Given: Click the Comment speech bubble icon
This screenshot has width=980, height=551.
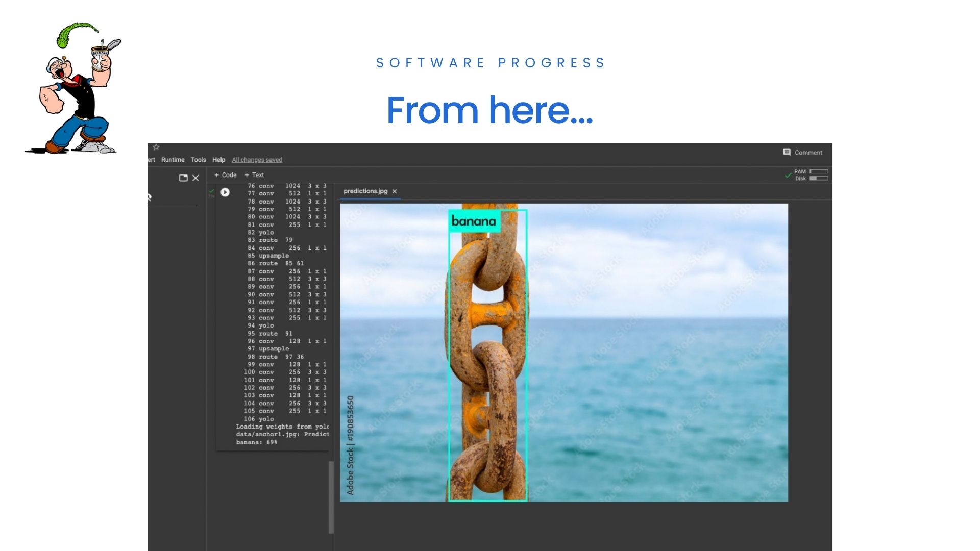Looking at the screenshot, I should coord(787,153).
